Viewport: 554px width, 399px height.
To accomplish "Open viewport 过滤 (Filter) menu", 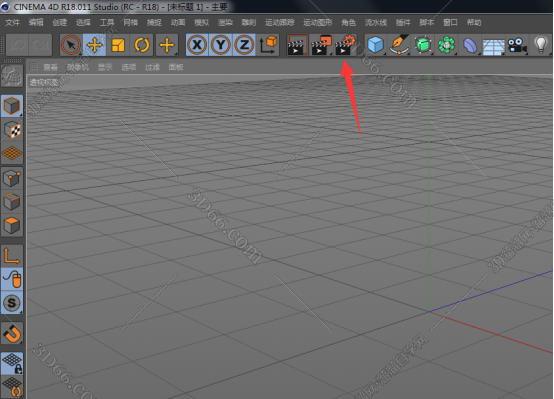I will (x=152, y=67).
